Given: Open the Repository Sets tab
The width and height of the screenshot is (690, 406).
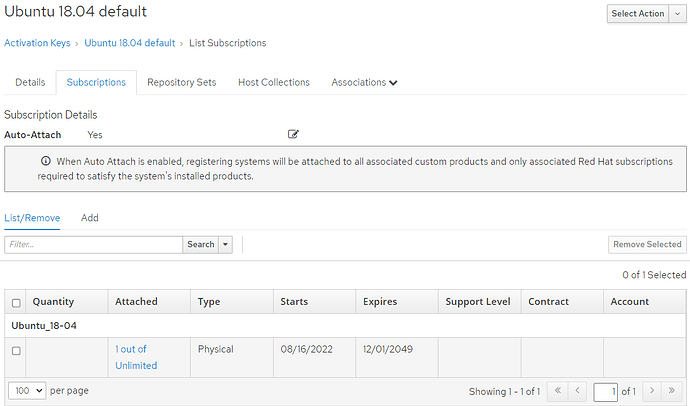Looking at the screenshot, I should point(182,82).
